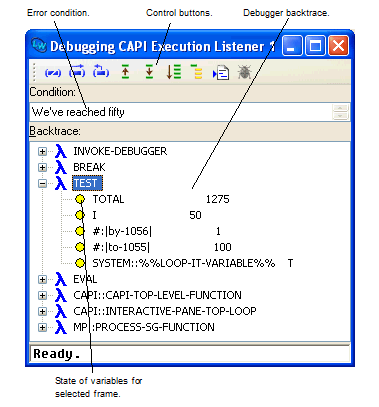Close the Debugging CAPI window
Image resolution: width=379 pixels, height=407 pixels.
(x=339, y=45)
